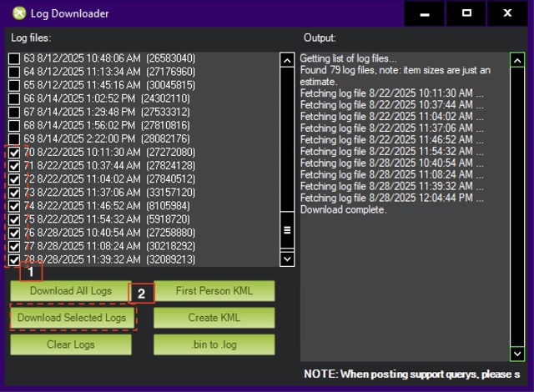The width and height of the screenshot is (534, 392).
Task: Enable checkbox for log 66 dated 8/14/2025
Action: (x=14, y=98)
